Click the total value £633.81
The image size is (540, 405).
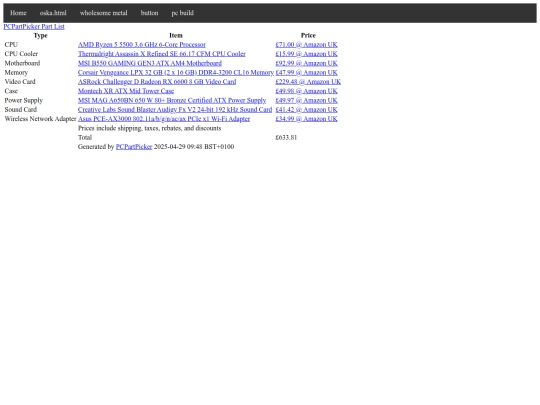click(286, 138)
